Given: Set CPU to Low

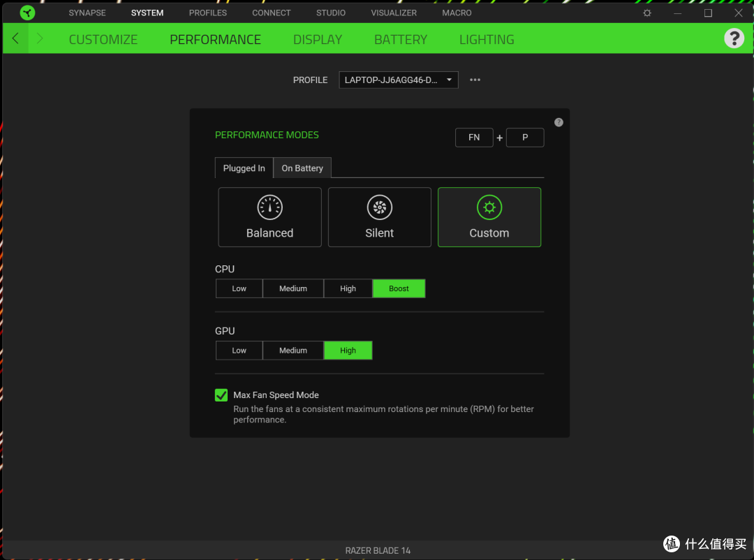Looking at the screenshot, I should (x=239, y=288).
